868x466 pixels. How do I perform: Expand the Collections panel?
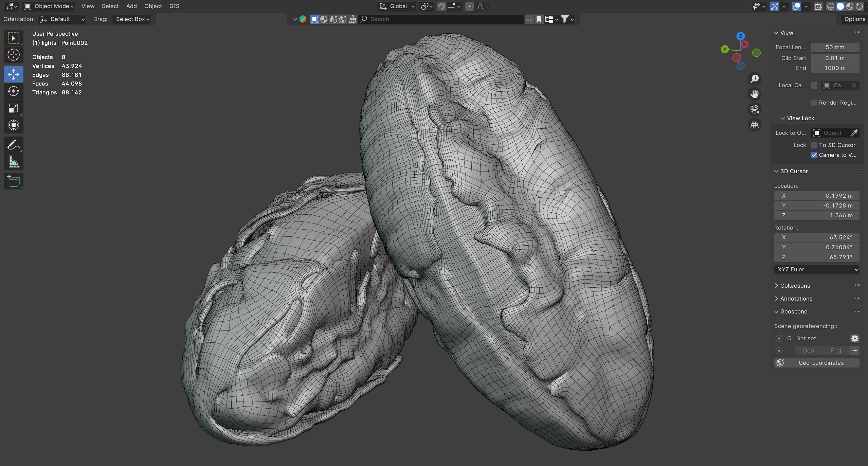click(x=795, y=286)
